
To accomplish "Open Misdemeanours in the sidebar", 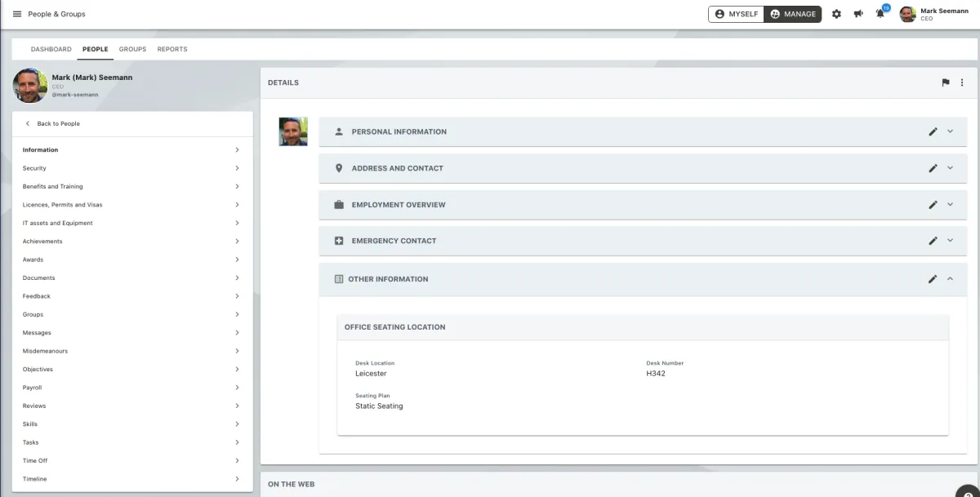I will [132, 351].
